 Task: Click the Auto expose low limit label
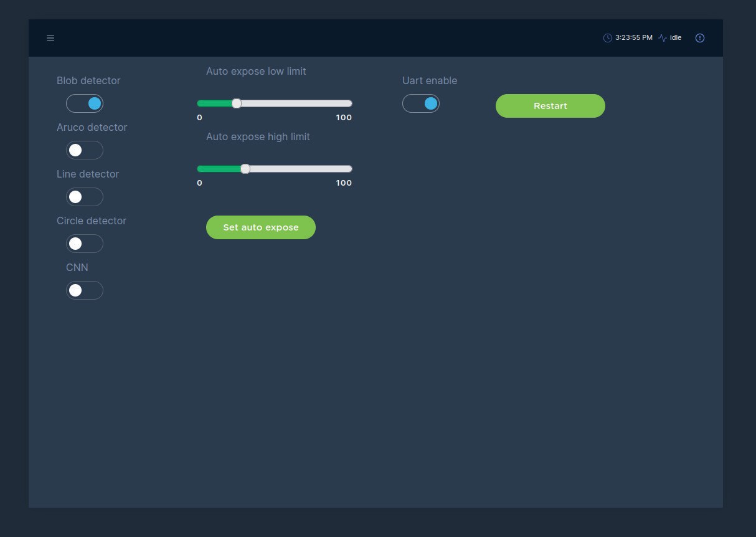[x=256, y=71]
